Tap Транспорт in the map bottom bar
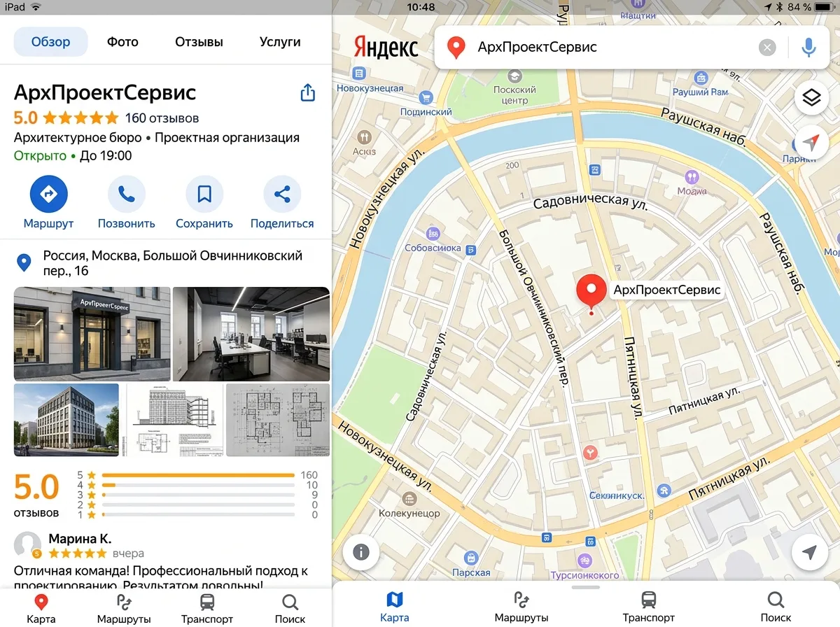 pyautogui.click(x=649, y=607)
